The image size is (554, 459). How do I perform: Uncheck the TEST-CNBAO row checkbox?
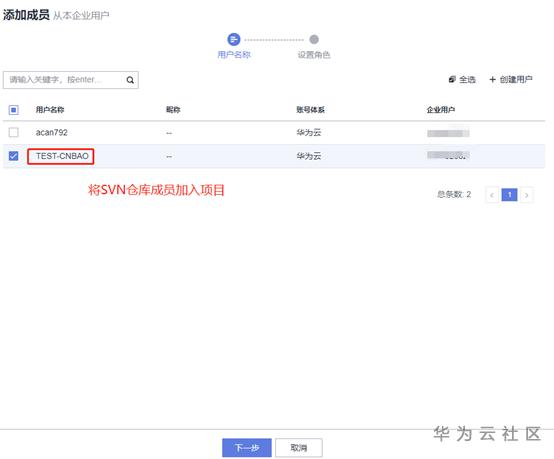13,156
